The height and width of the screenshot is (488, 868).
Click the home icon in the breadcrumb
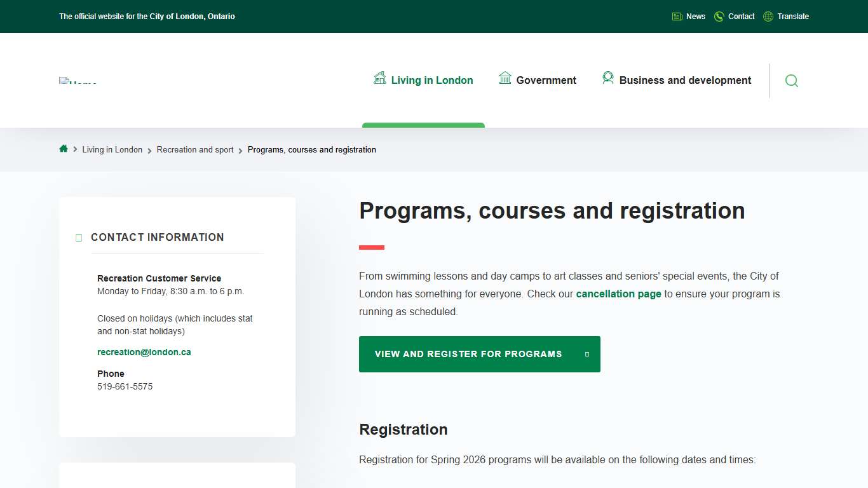[x=64, y=149]
